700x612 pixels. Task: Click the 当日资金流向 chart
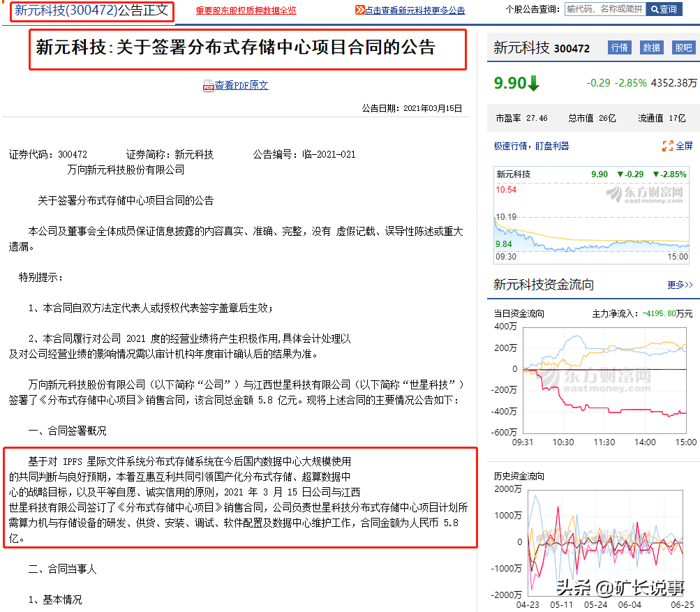coord(604,380)
